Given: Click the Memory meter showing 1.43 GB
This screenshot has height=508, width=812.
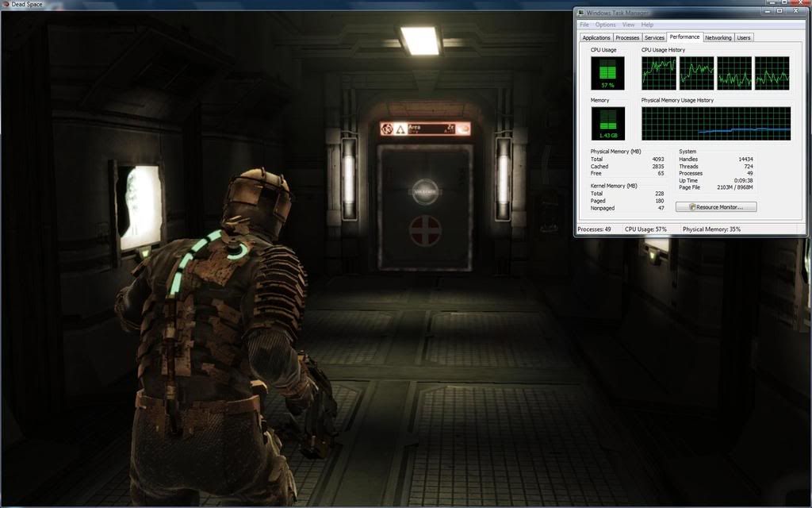Looking at the screenshot, I should click(x=607, y=123).
